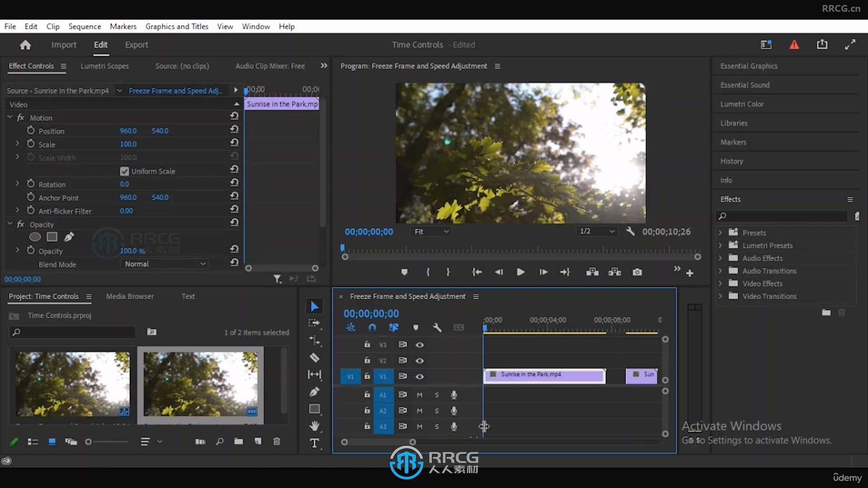Toggle A1 audio track mute button
Viewport: 868px width, 488px height.
pyautogui.click(x=419, y=394)
